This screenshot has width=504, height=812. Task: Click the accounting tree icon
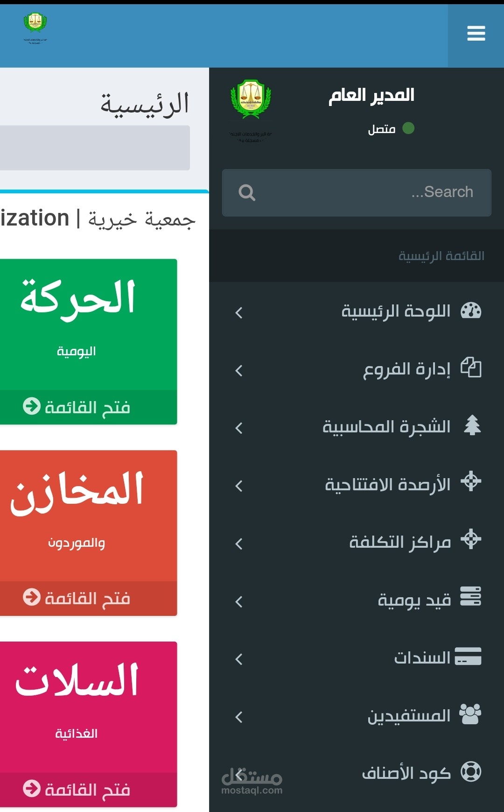[x=472, y=425]
